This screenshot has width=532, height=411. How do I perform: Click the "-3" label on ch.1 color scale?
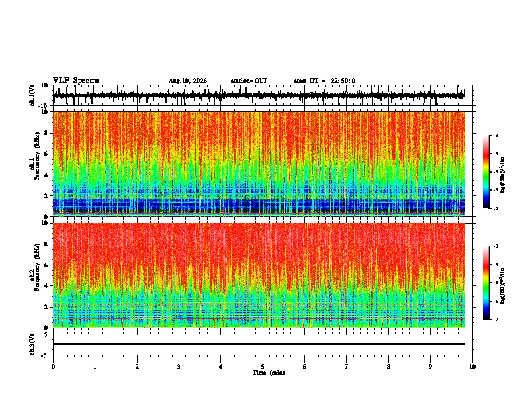[495, 136]
